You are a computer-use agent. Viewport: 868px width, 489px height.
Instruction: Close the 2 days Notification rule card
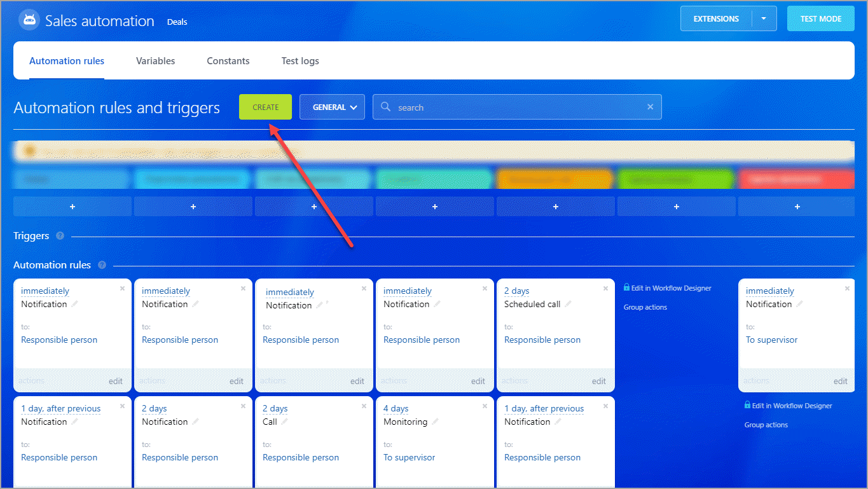point(243,406)
